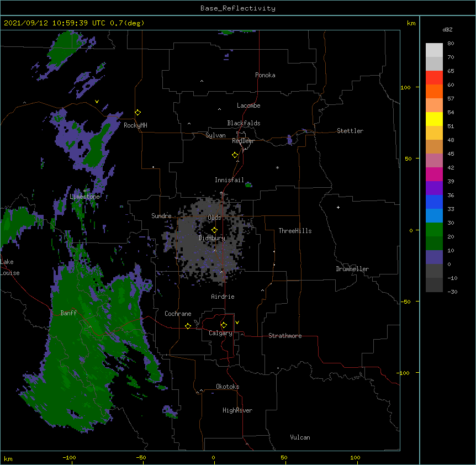Click the Didsbury label

(212, 238)
